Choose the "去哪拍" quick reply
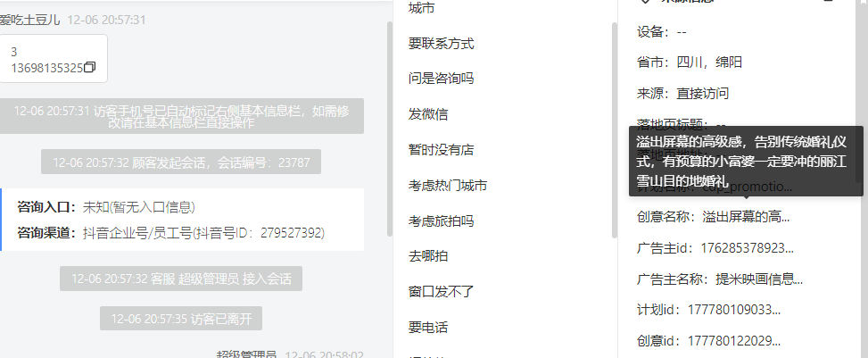The height and width of the screenshot is (358, 868). tap(428, 256)
